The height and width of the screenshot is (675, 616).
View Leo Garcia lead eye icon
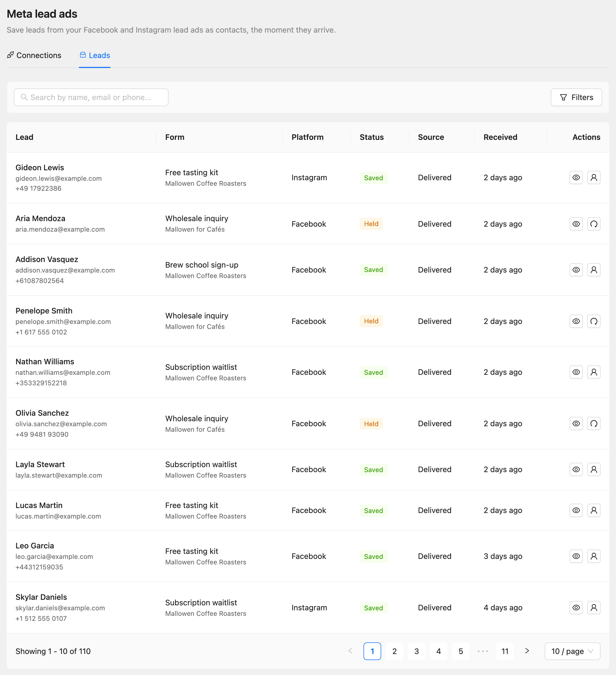pos(576,556)
